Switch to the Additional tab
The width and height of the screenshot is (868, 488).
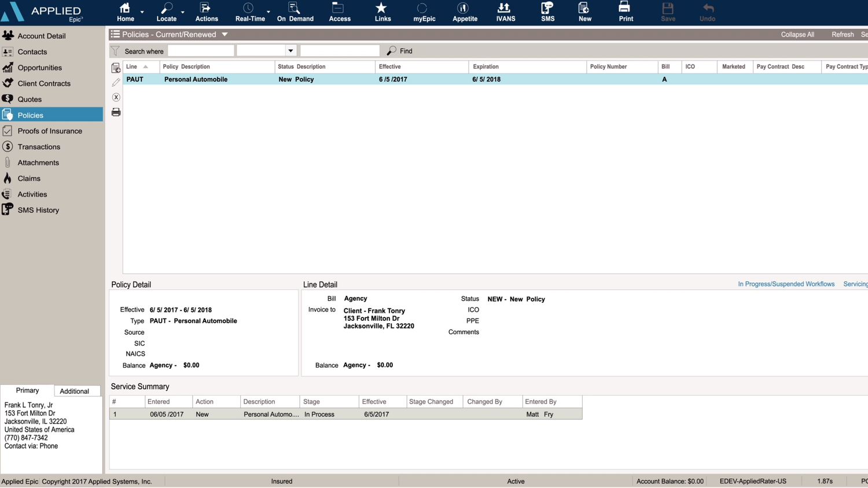76,391
